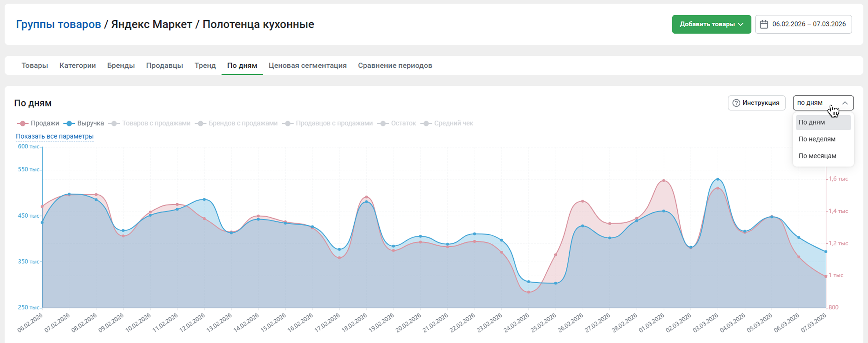Open the Группы товаров breadcrumb link
This screenshot has height=343, width=868.
tap(58, 24)
